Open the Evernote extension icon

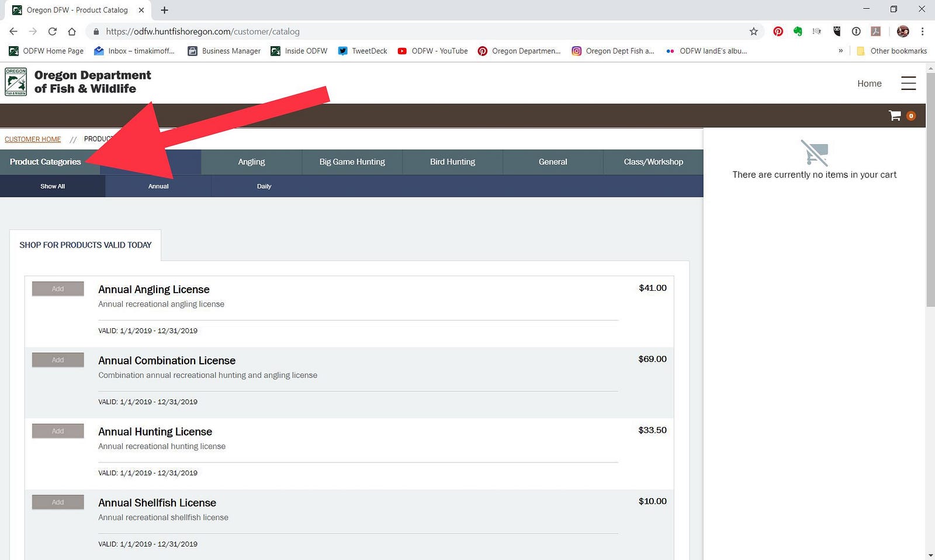tap(798, 32)
